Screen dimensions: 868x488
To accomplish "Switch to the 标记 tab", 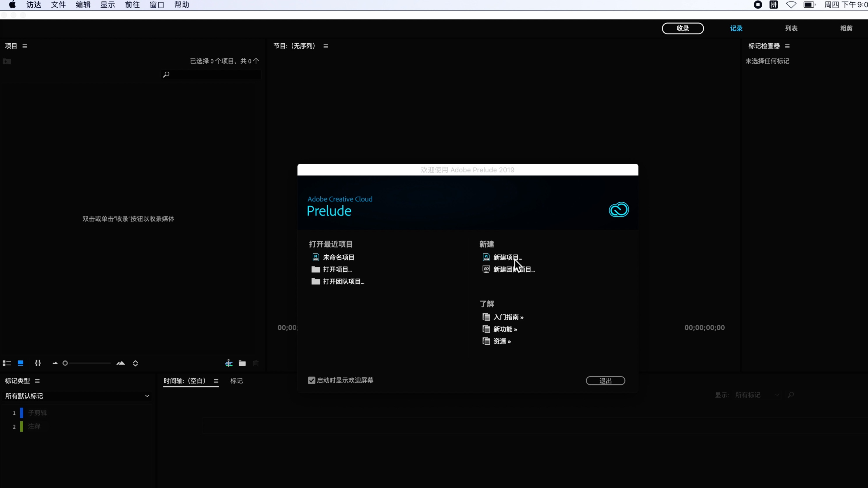I will point(236,381).
